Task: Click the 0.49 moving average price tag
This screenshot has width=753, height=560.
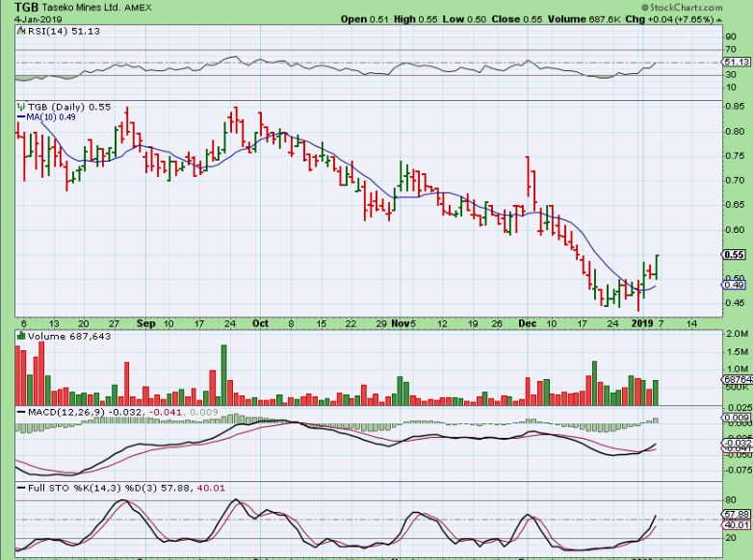Action: (734, 285)
